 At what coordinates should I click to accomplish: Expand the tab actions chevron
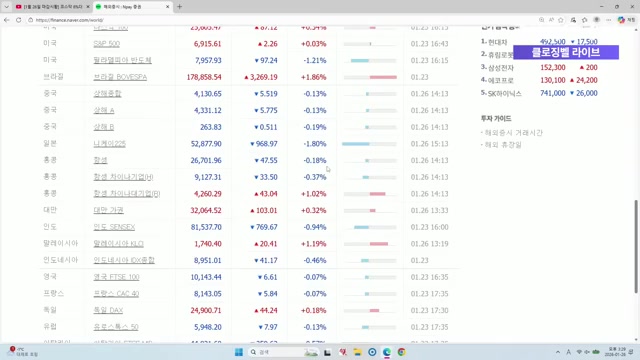click(x=6, y=7)
